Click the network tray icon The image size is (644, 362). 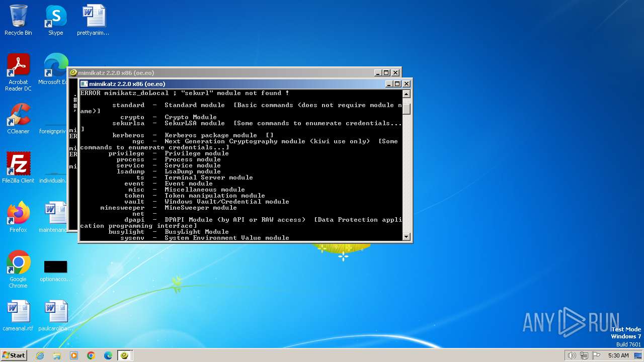[584, 355]
